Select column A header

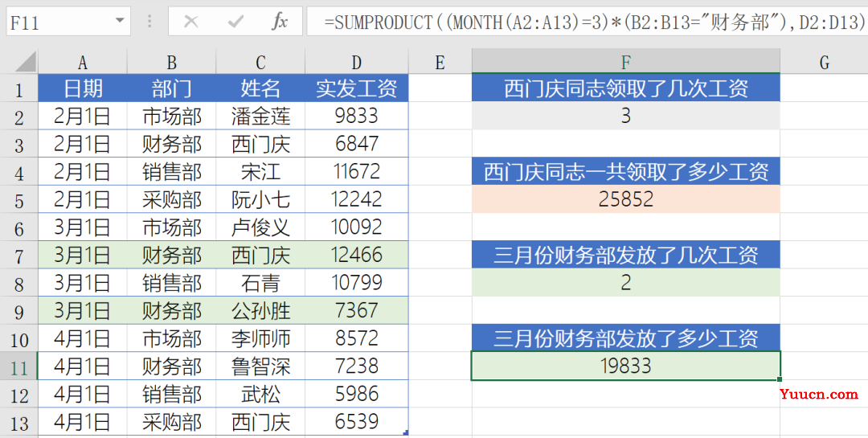[83, 61]
